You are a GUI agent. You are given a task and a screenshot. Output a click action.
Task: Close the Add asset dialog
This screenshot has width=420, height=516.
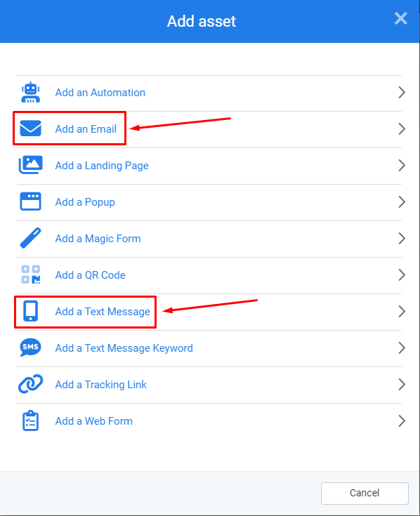tap(401, 18)
